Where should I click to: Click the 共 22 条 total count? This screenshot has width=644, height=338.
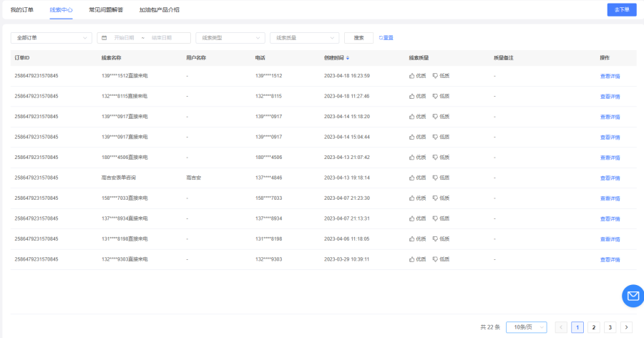click(490, 327)
